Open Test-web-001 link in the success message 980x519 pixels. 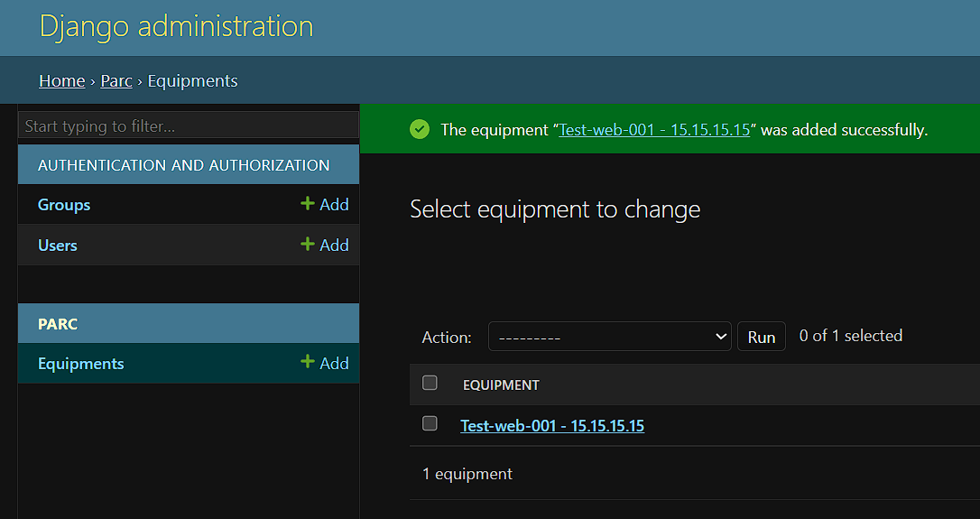pos(653,129)
